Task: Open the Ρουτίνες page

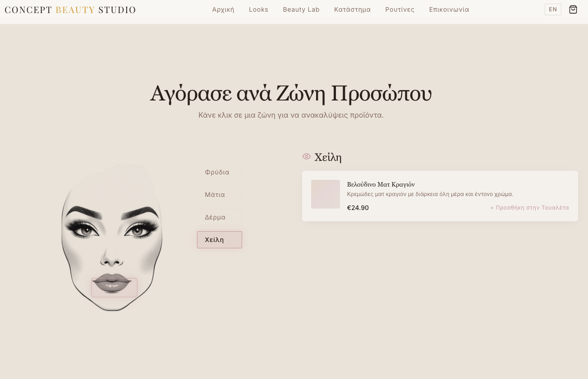Action: [400, 9]
